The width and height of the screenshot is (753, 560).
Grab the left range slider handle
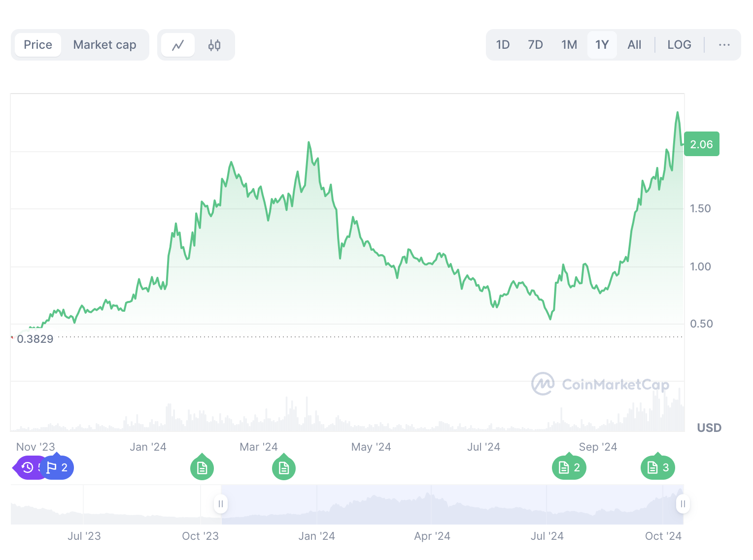tap(221, 504)
